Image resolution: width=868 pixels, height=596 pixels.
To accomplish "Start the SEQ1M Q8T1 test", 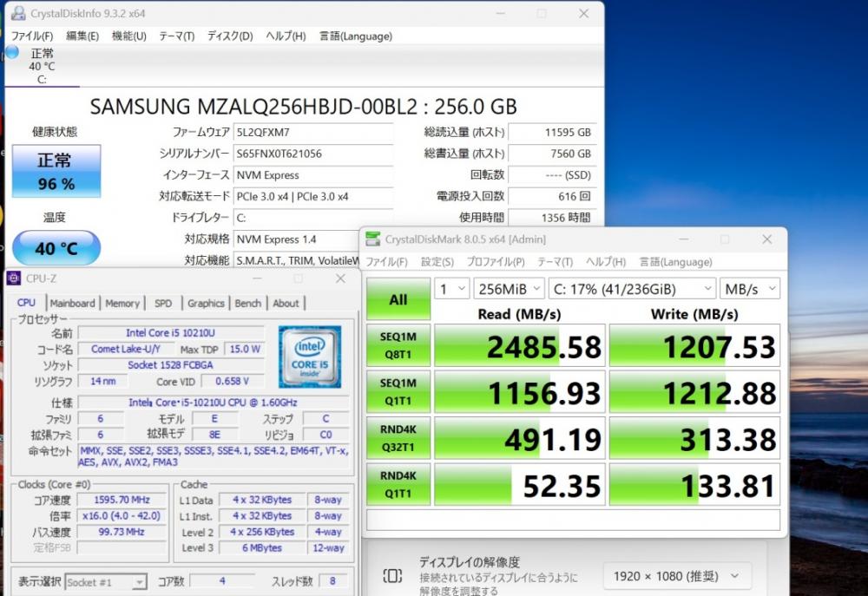I will (x=398, y=345).
